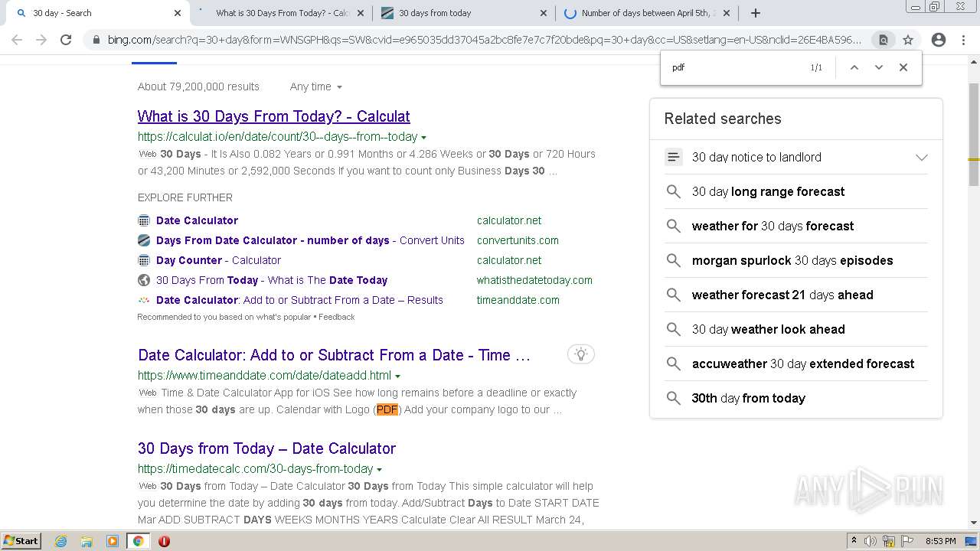This screenshot has width=980, height=551.
Task: Click Chrome icon in taskbar
Action: click(x=138, y=541)
